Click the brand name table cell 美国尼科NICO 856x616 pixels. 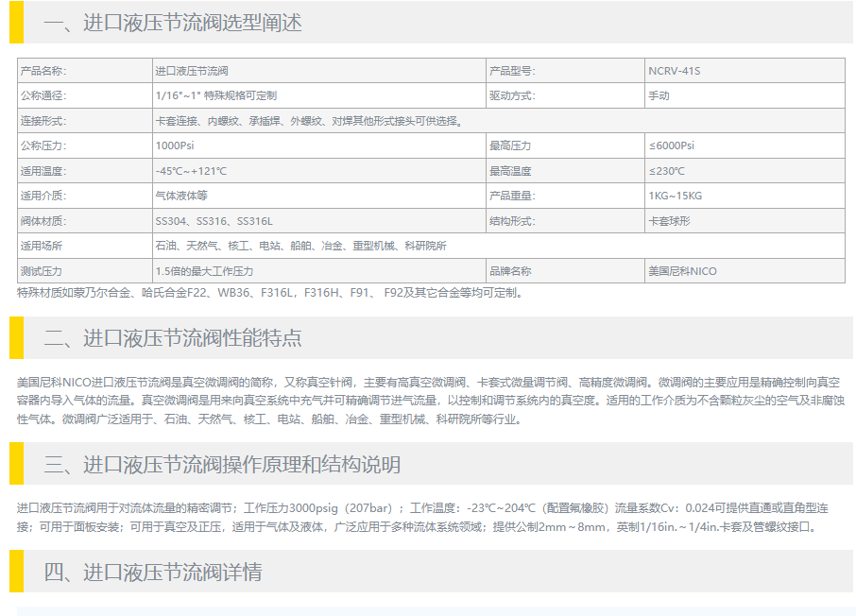[x=682, y=271]
